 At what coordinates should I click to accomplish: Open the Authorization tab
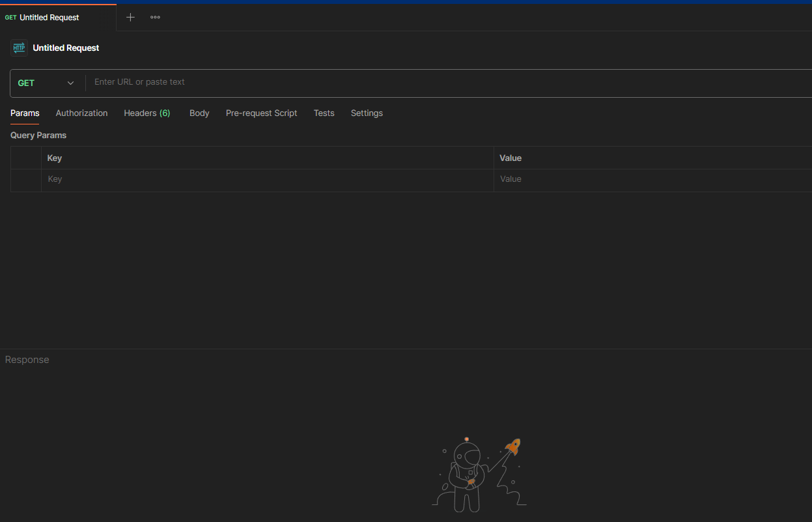pyautogui.click(x=81, y=113)
